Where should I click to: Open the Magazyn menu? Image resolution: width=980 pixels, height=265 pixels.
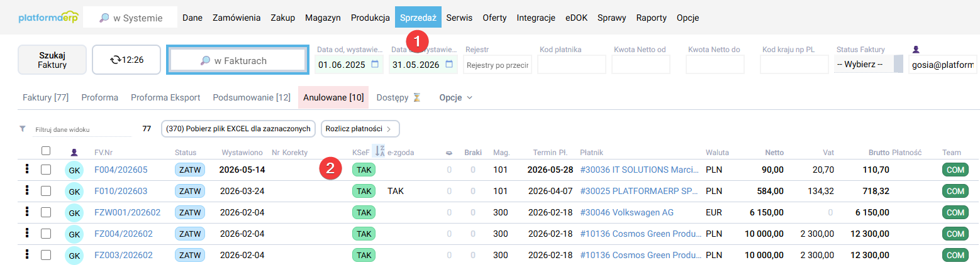[323, 18]
